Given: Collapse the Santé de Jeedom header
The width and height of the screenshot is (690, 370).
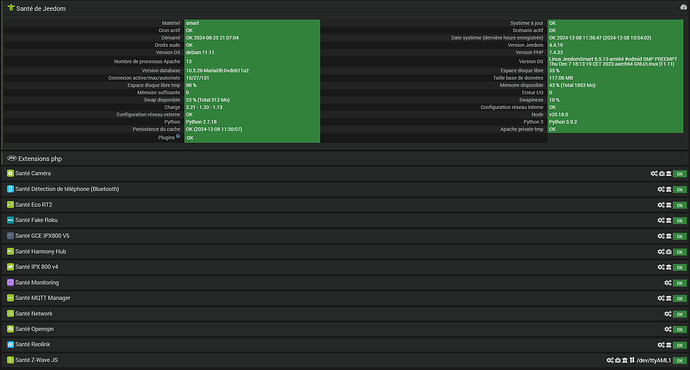Looking at the screenshot, I should (41, 8).
